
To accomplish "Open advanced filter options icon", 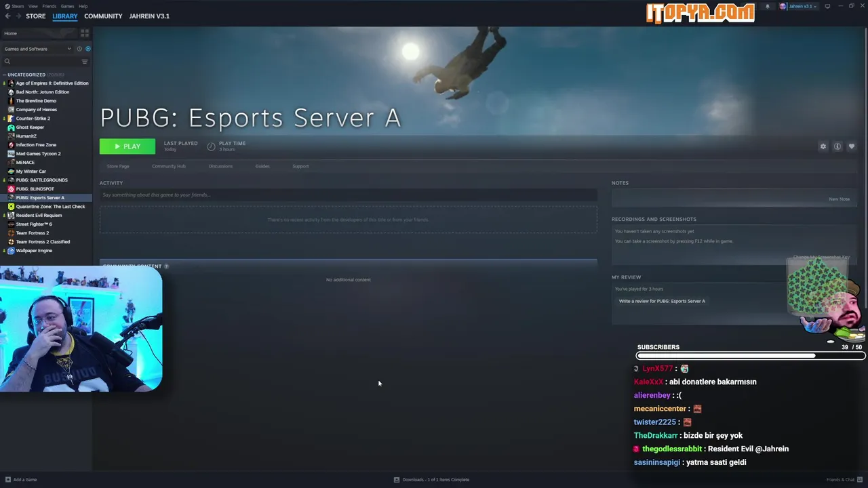I will tap(85, 62).
